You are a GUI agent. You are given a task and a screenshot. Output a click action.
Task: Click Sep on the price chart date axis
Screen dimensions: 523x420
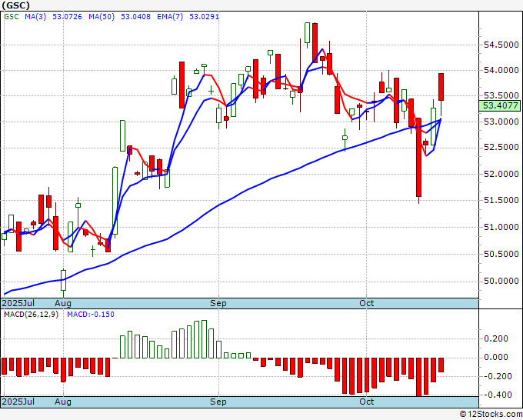pos(218,303)
